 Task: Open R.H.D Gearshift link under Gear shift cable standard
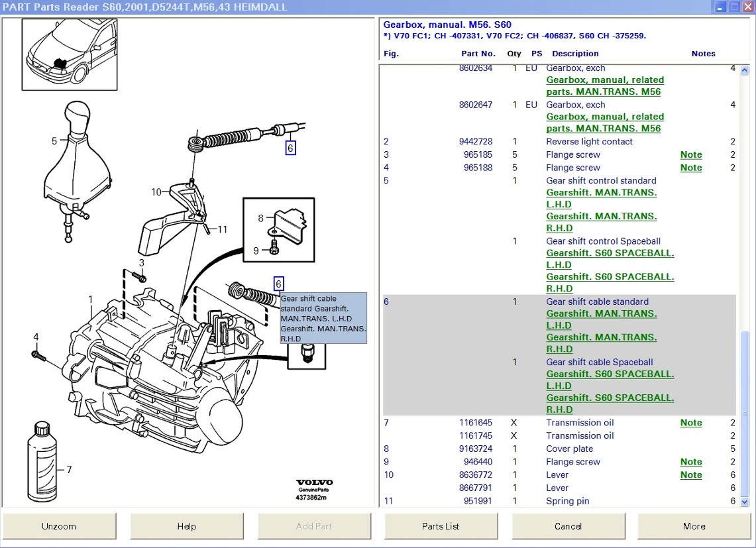coord(602,343)
